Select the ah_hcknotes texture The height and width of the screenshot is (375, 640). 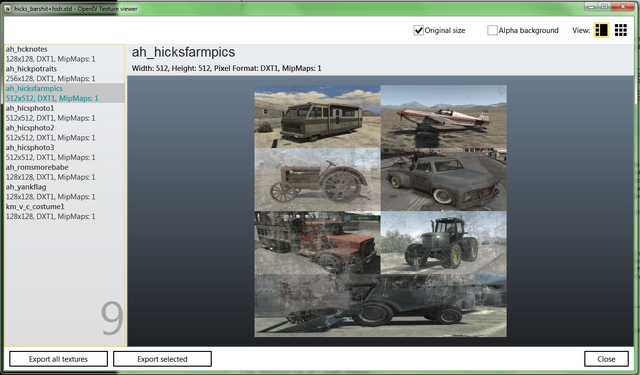pyautogui.click(x=64, y=54)
